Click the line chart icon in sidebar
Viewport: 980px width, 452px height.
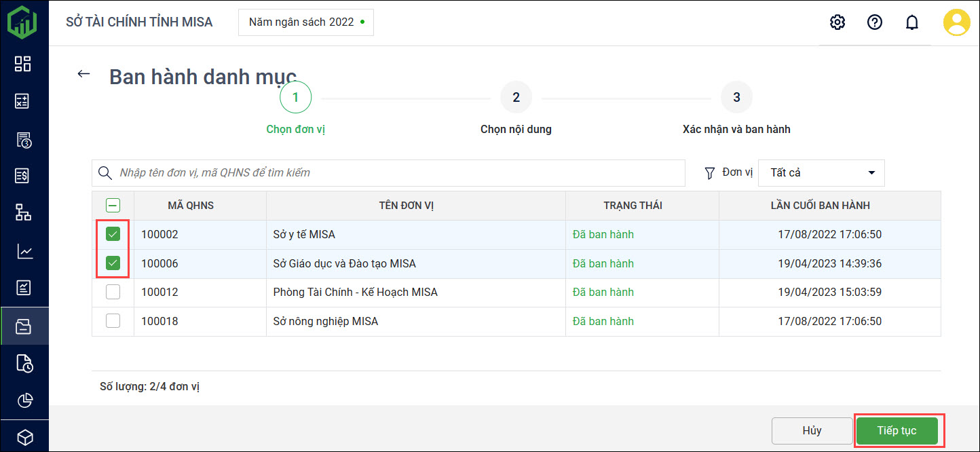[x=24, y=251]
